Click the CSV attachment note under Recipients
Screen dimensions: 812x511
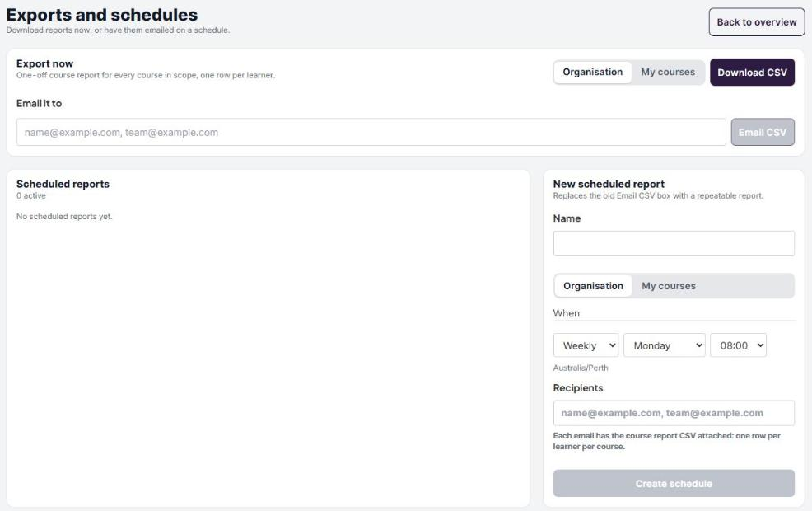click(x=666, y=441)
